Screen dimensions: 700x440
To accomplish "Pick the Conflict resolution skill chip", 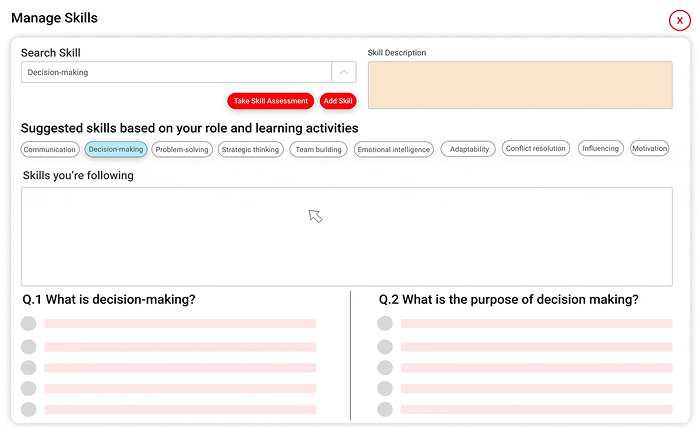I will pos(535,149).
